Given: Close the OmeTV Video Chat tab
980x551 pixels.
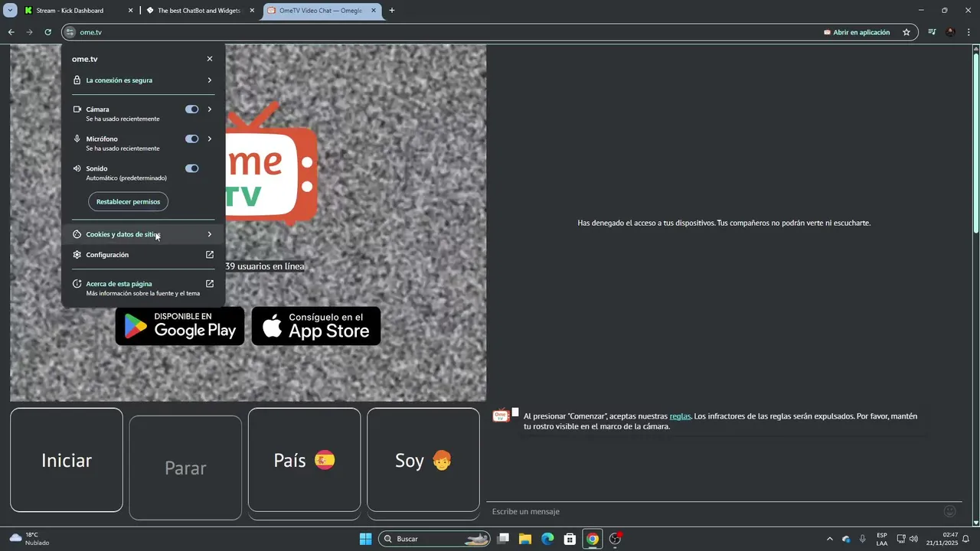Looking at the screenshot, I should (374, 11).
